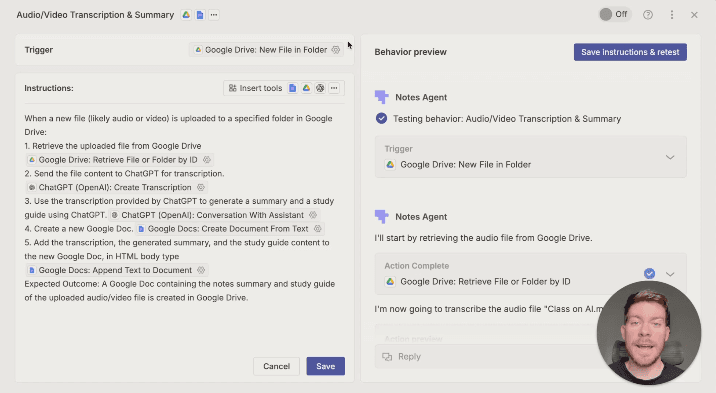Click the Insert tools button
Screen dimensions: 716x393
pyautogui.click(x=255, y=88)
